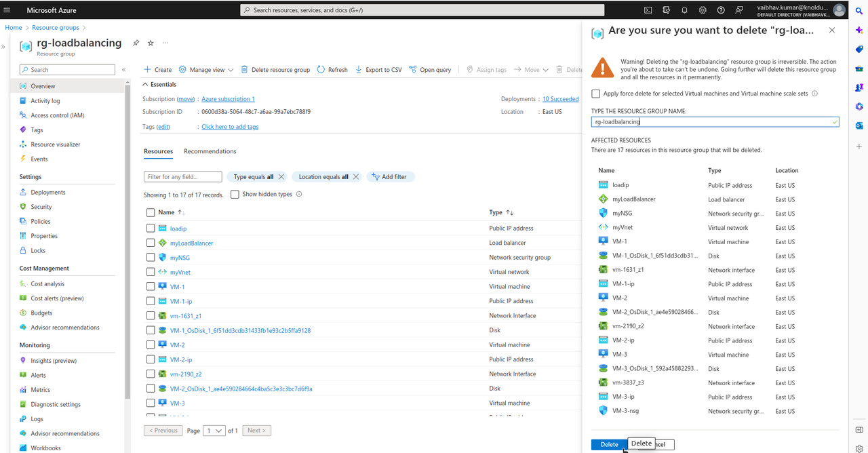Viewport: 868px width, 453px height.
Task: Open Locks in Settings menu
Action: click(38, 251)
